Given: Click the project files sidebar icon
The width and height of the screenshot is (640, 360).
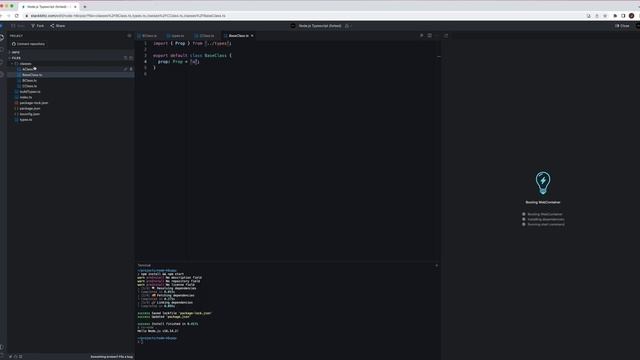Looking at the screenshot, I should pyautogui.click(x=2, y=38).
